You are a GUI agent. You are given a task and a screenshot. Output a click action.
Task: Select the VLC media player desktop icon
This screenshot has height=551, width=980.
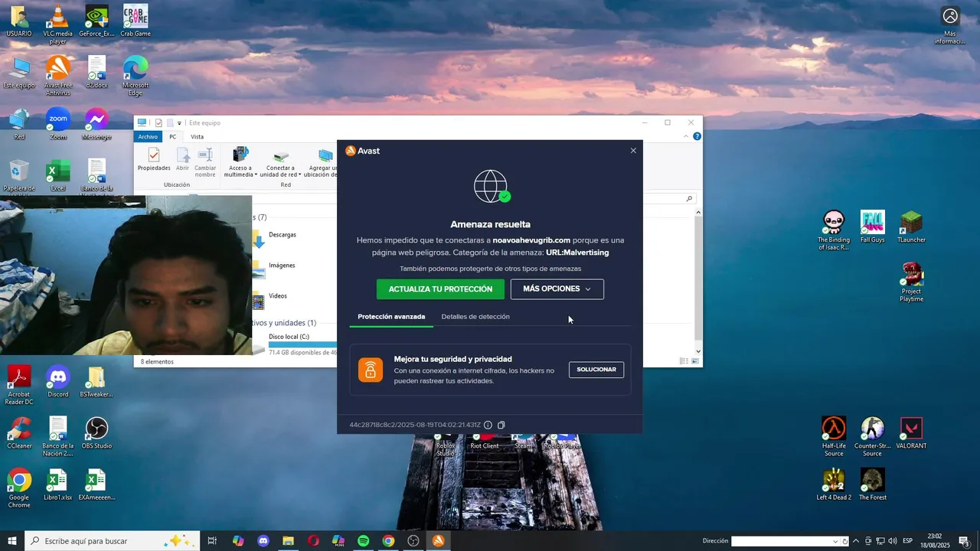point(57,24)
